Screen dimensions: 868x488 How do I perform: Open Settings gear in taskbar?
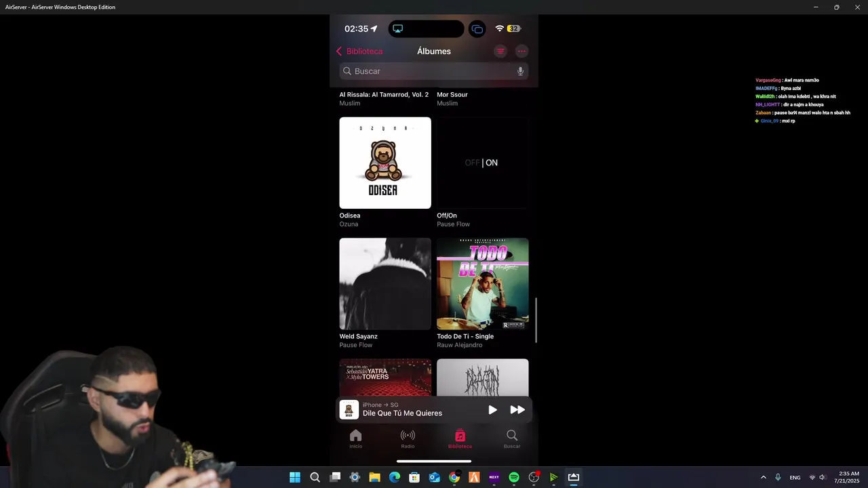[x=355, y=477]
